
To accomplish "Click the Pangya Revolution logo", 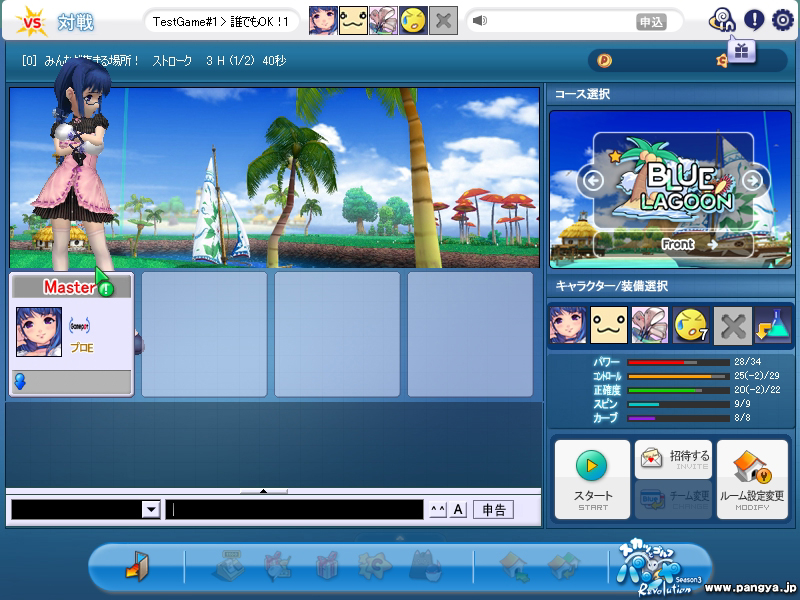I will coord(658,569).
